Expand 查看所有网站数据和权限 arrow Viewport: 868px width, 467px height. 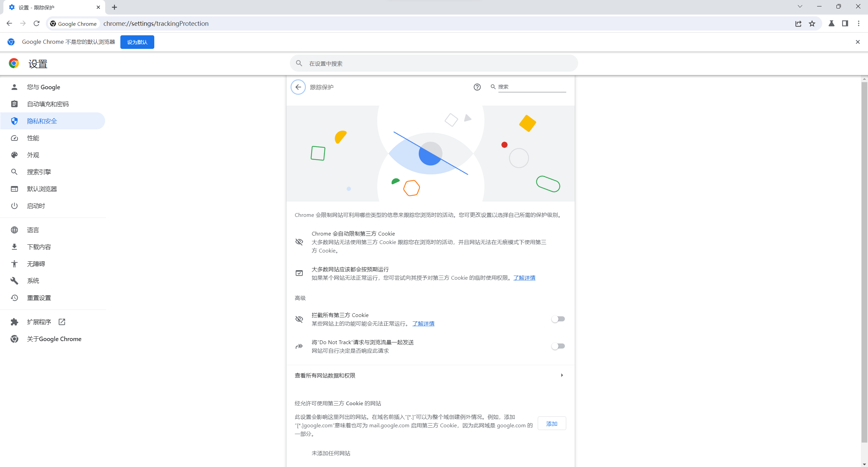pyautogui.click(x=562, y=375)
